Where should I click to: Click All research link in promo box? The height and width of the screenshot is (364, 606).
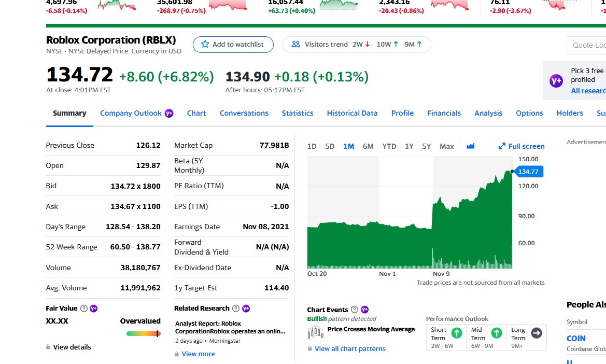click(x=588, y=91)
